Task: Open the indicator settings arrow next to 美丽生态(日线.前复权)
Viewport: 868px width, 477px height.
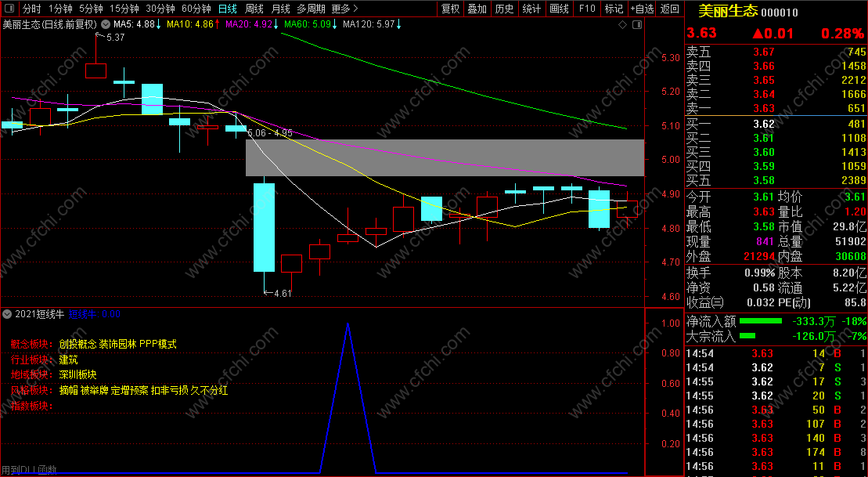Action: [105, 24]
